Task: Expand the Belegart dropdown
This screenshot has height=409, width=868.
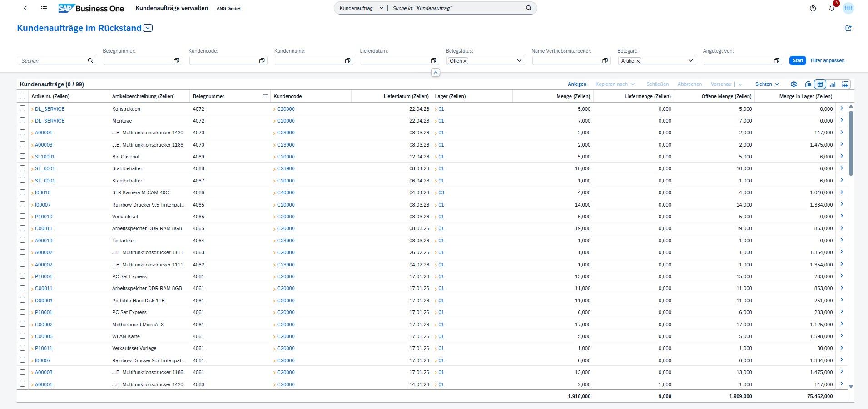Action: pyautogui.click(x=691, y=61)
